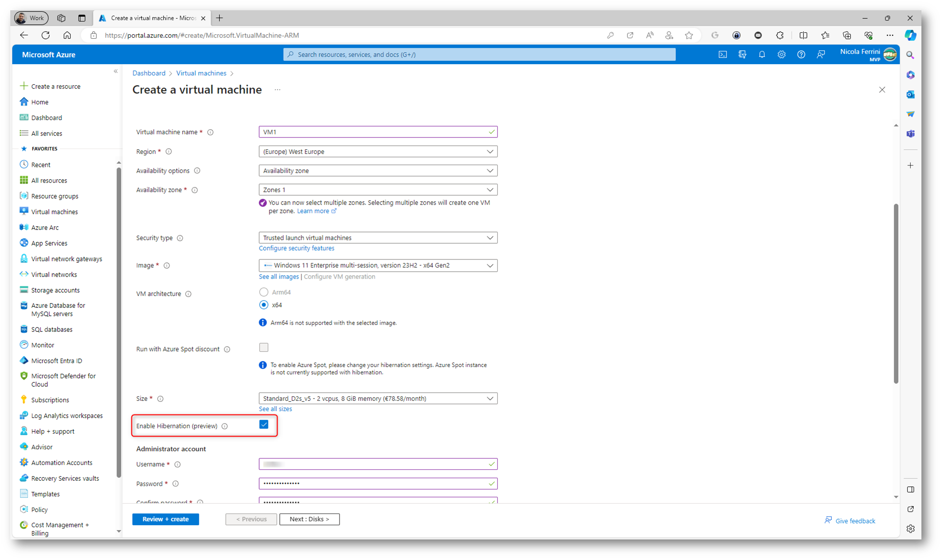This screenshot has width=942, height=560.
Task: Open All services in the left menu
Action: click(x=47, y=134)
